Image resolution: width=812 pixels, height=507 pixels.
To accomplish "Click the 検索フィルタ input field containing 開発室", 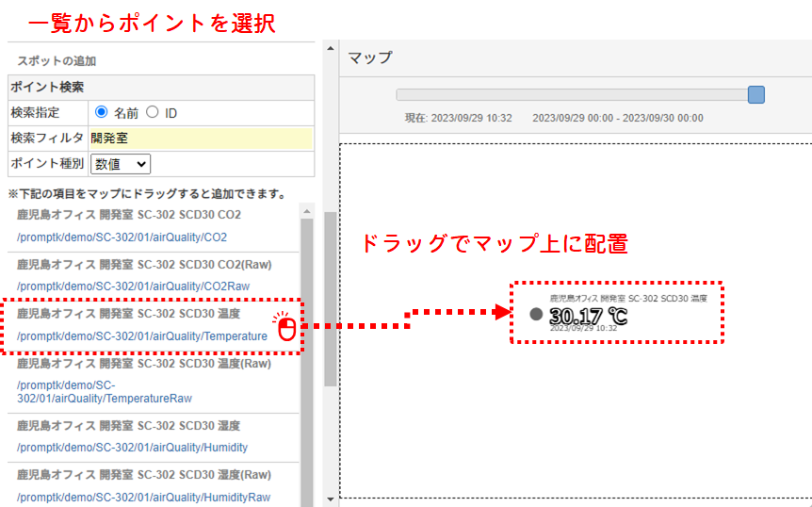I will pos(201,139).
